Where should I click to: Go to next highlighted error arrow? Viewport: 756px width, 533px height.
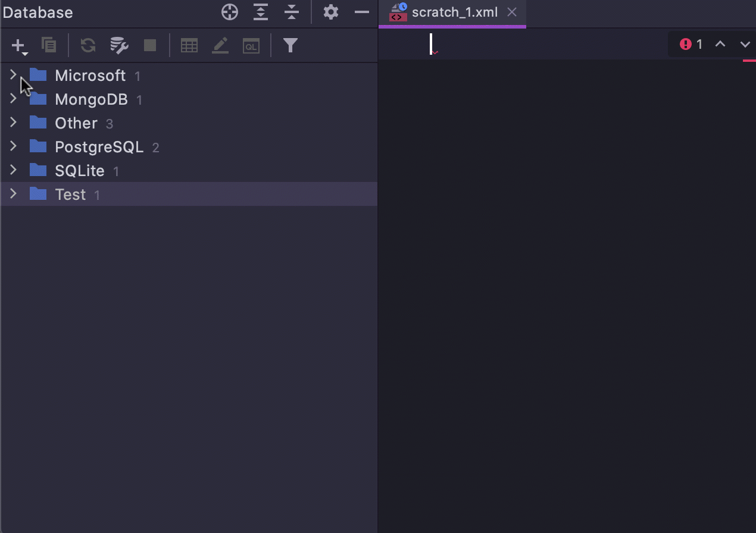(x=745, y=44)
